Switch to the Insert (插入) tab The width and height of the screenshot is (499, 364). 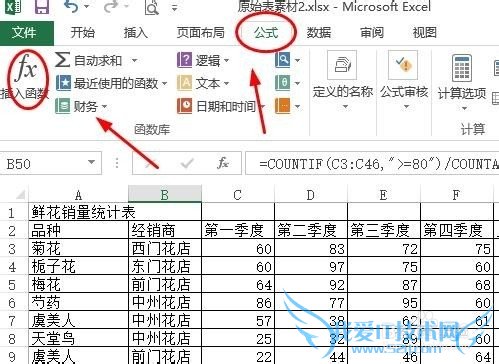coord(135,33)
